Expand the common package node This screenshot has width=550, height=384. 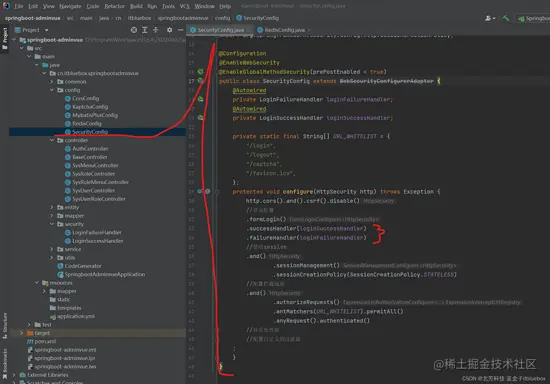[x=52, y=81]
